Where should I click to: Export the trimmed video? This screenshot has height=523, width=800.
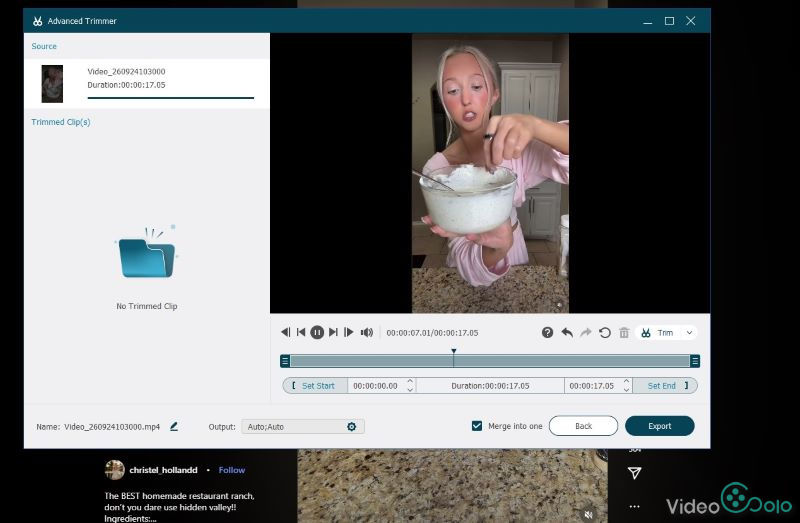coord(660,426)
